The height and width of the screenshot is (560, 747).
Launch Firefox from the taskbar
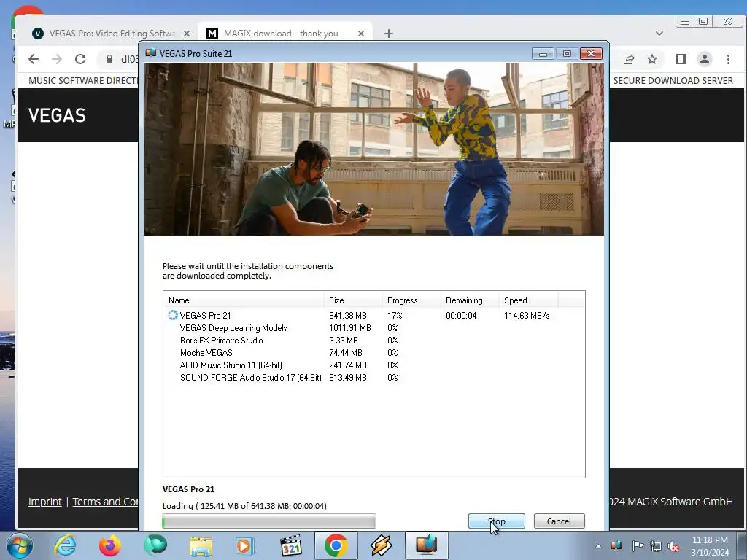coord(110,545)
